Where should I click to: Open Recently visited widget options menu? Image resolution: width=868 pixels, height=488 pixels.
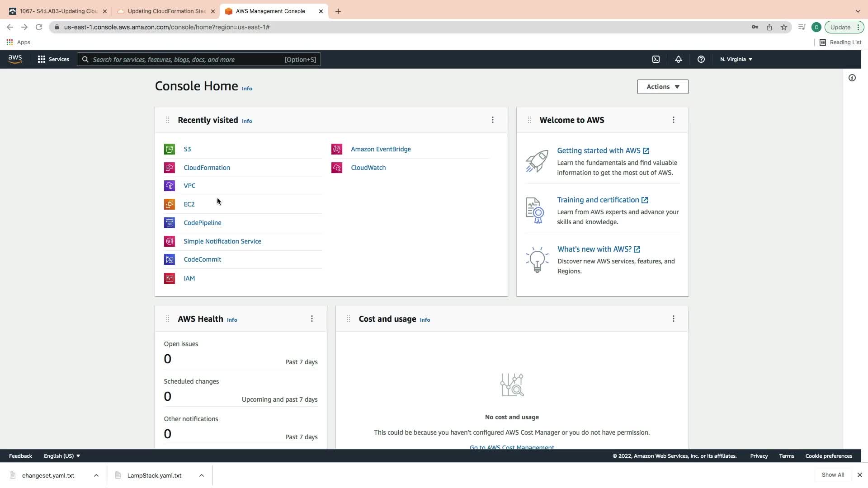(493, 120)
